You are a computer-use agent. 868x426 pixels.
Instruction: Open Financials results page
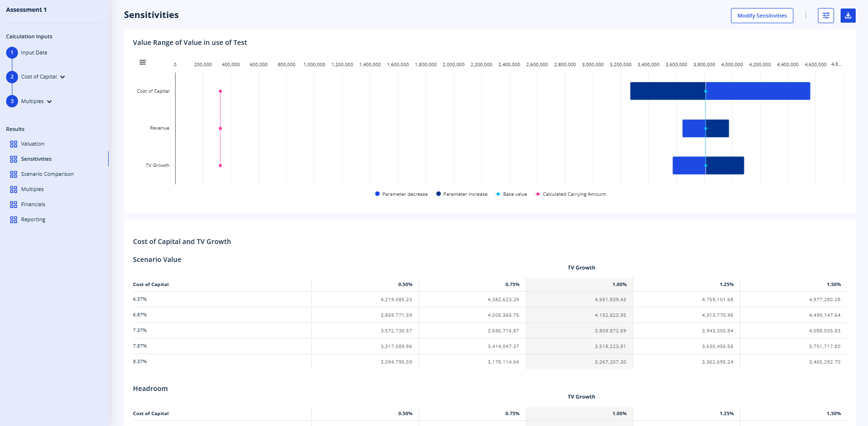33,204
